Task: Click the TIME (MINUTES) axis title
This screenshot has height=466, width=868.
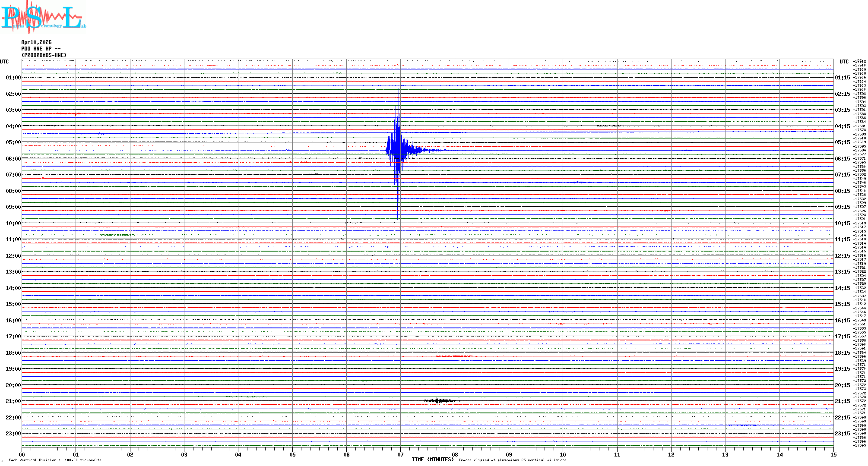Action: tap(432, 460)
